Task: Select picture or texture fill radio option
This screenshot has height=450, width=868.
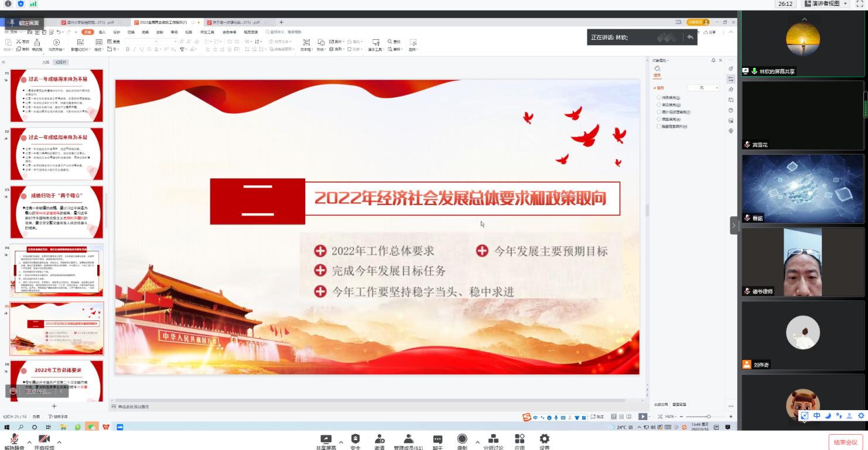Action: (659, 112)
